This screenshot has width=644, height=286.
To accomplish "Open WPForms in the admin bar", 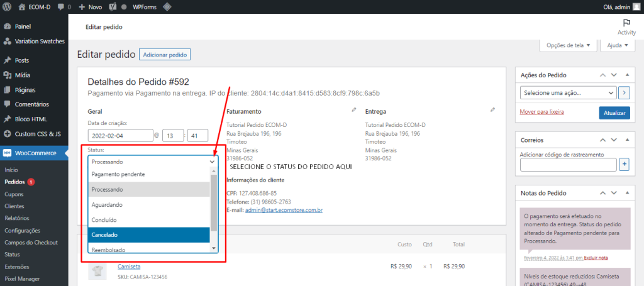I will coord(145,7).
